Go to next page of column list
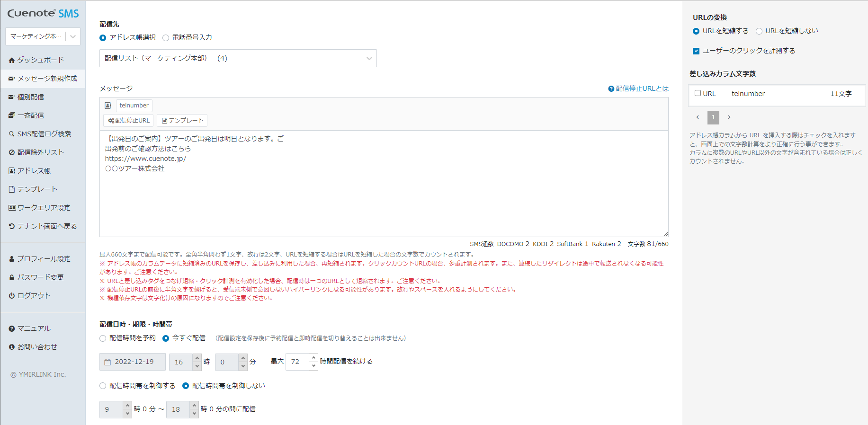Image resolution: width=868 pixels, height=425 pixels. tap(729, 117)
